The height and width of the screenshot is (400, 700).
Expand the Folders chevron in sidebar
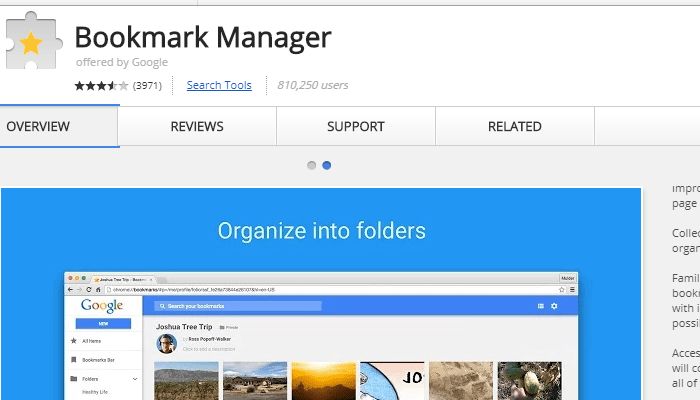pos(135,380)
